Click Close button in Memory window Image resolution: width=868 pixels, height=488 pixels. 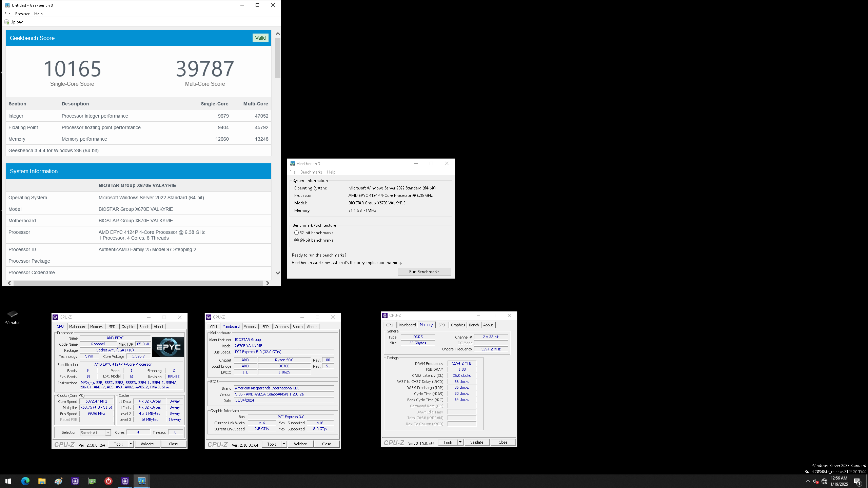pos(503,442)
